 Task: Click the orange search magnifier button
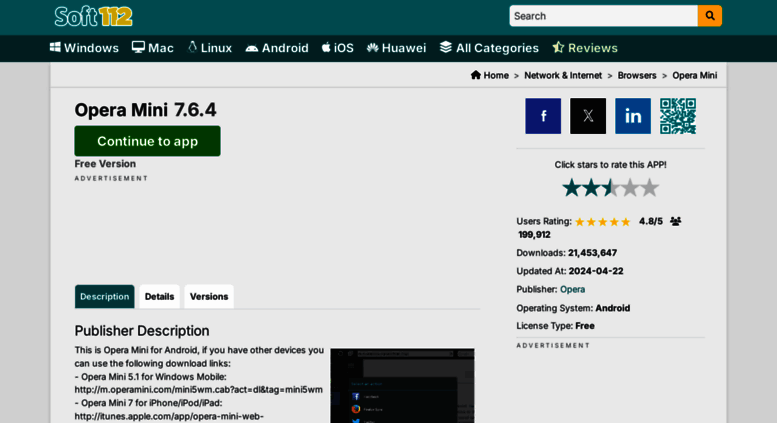pos(710,16)
